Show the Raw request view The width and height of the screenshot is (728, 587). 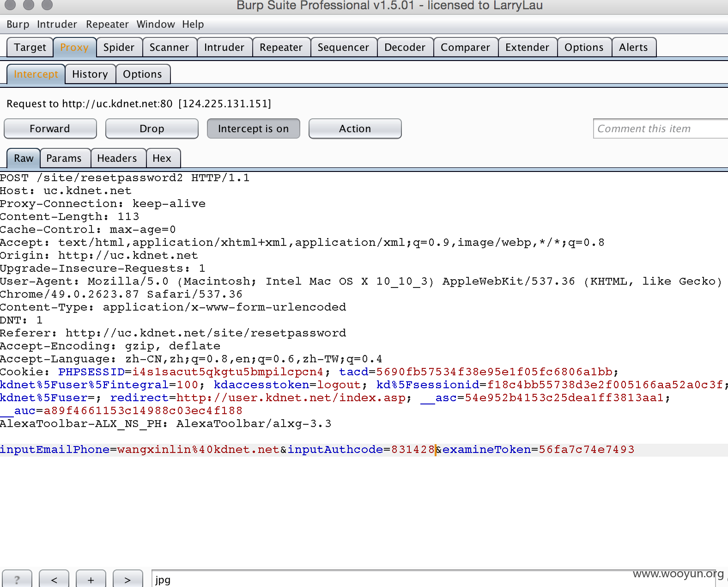(24, 158)
